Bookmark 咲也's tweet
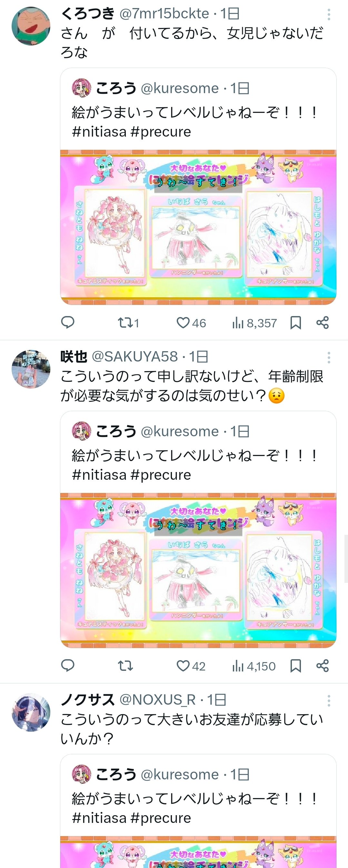348x868 pixels. (x=295, y=665)
